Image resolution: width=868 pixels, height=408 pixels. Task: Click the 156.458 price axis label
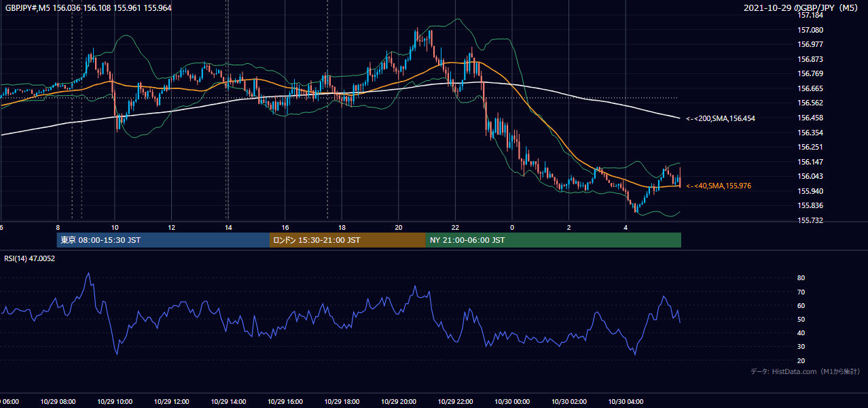click(810, 118)
